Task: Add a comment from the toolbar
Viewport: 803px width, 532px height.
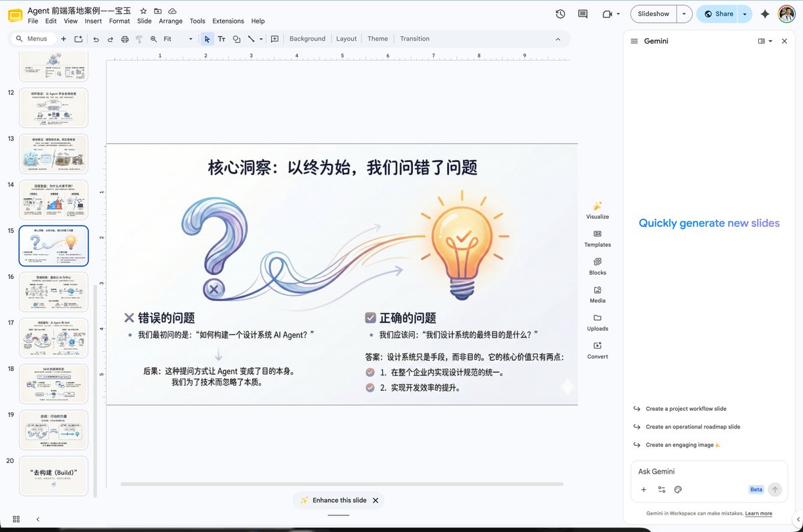Action: (275, 39)
